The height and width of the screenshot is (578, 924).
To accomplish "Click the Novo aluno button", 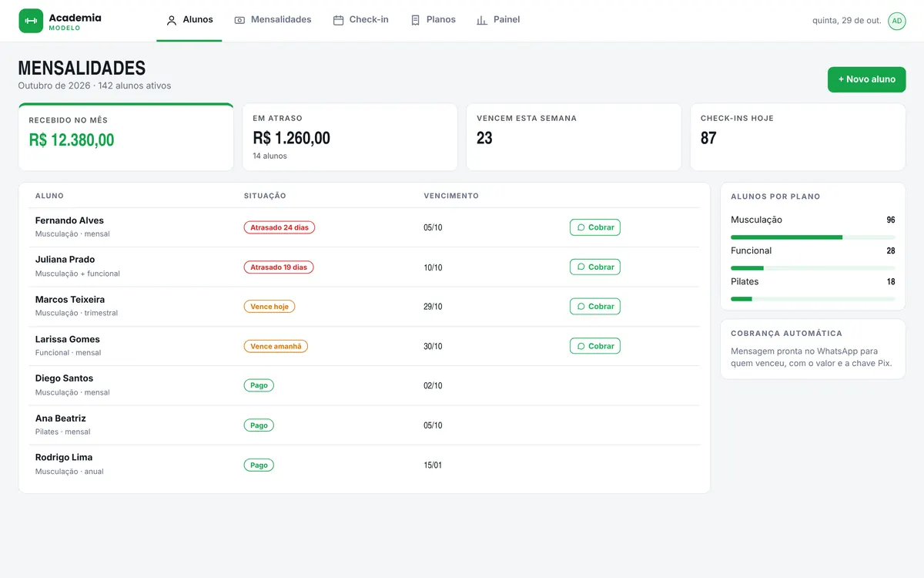I will coord(867,79).
